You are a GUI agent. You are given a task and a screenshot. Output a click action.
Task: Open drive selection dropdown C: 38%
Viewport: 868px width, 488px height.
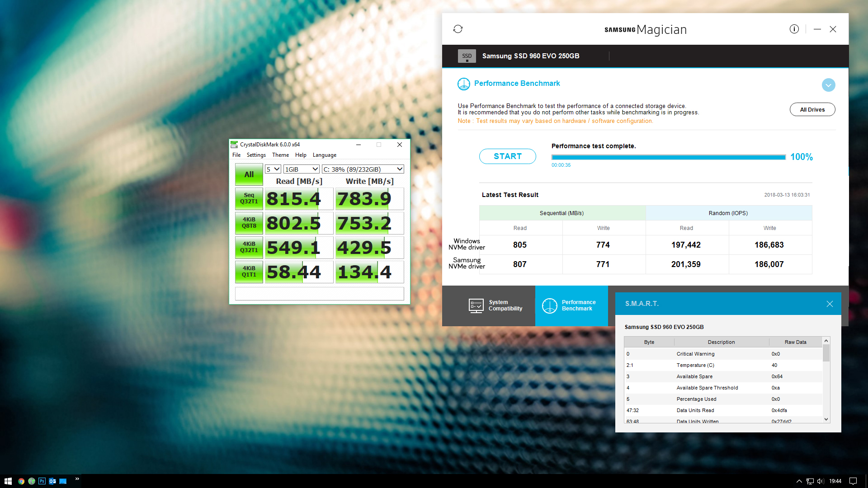coord(363,169)
